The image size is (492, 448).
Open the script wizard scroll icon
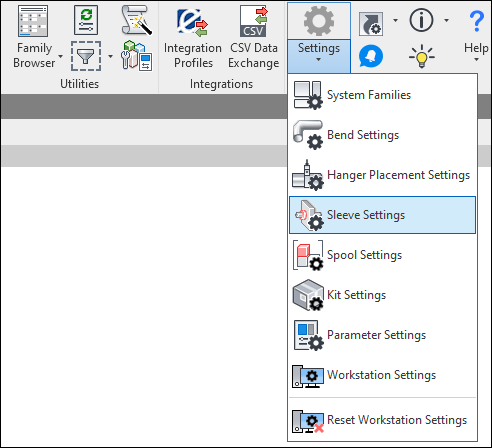(x=136, y=20)
